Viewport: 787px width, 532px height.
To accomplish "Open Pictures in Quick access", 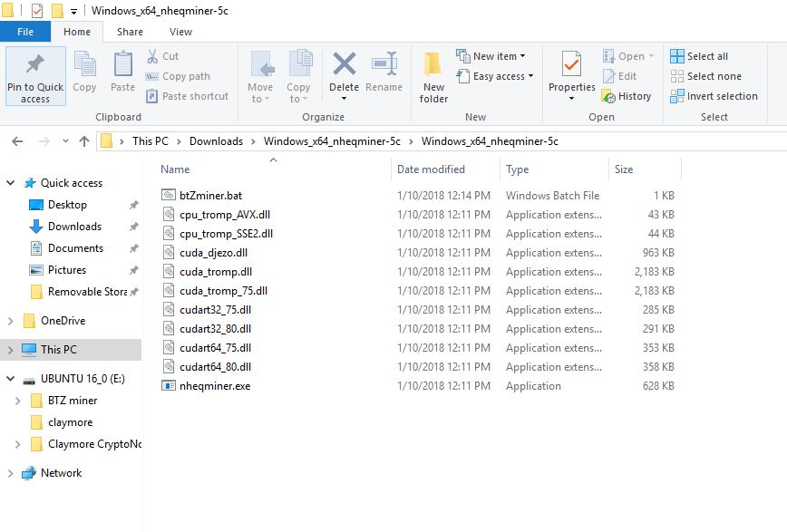I will [67, 270].
